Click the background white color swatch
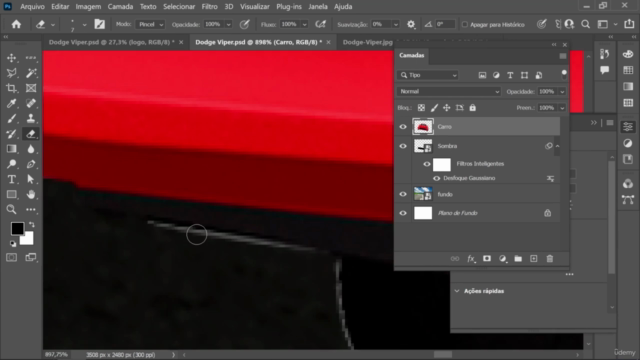640x360 pixels. (x=27, y=239)
